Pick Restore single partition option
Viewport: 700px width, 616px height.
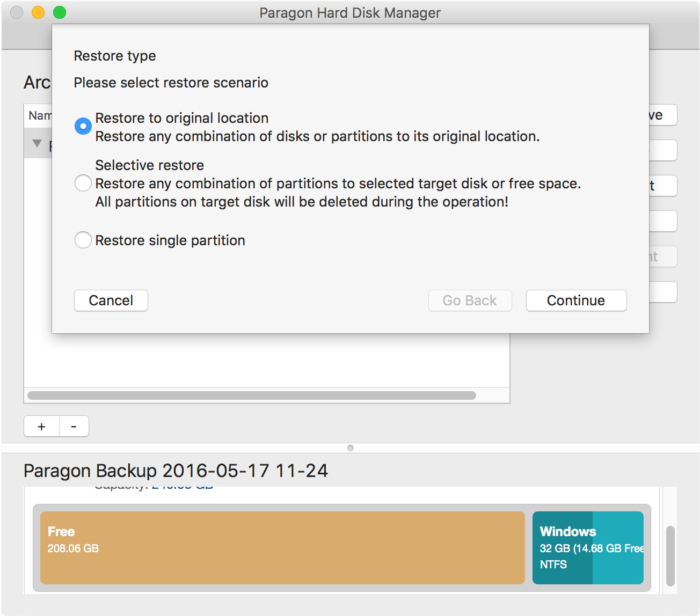coord(83,240)
